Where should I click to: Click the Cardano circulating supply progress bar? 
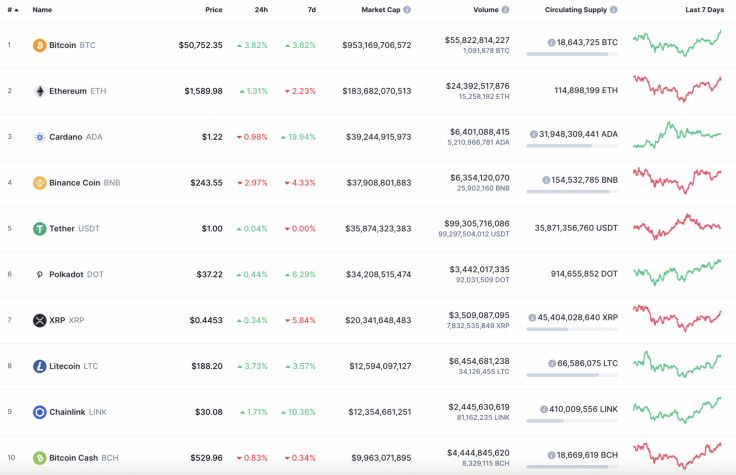coord(572,146)
